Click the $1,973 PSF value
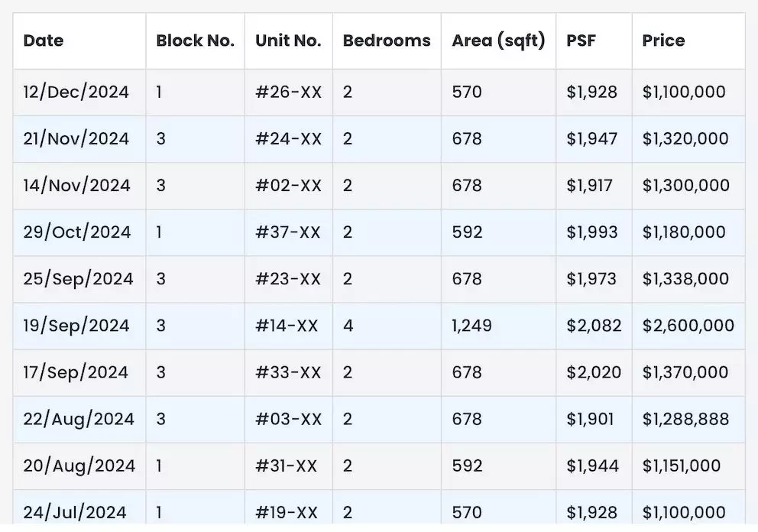The width and height of the screenshot is (758, 532). (x=591, y=279)
